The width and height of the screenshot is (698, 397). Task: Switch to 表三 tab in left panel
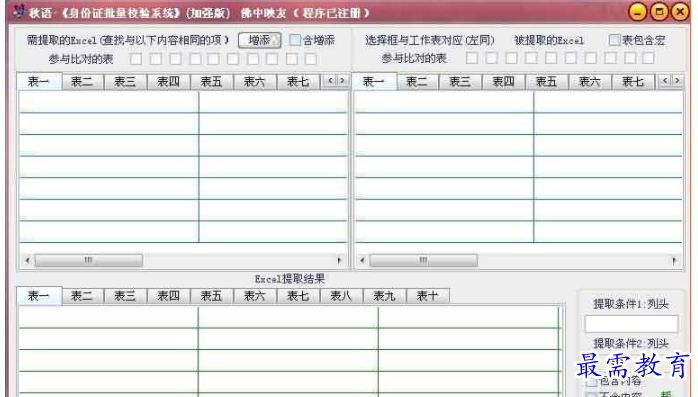(x=125, y=82)
